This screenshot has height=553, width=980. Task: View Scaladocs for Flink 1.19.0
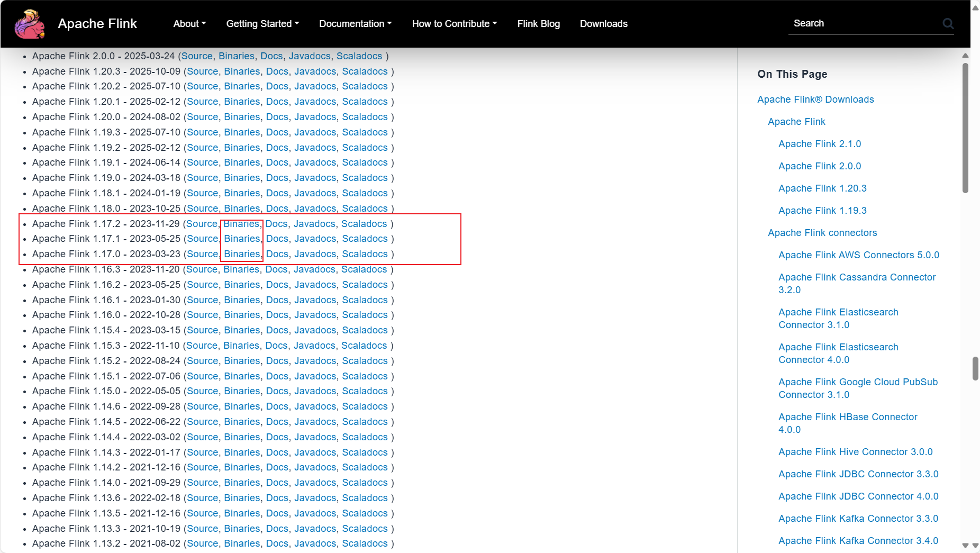coord(365,178)
